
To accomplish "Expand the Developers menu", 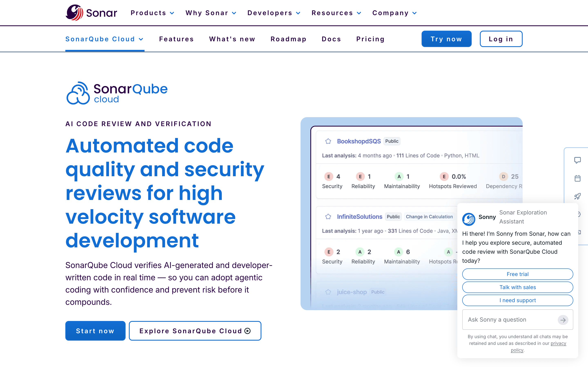I will 274,13.
